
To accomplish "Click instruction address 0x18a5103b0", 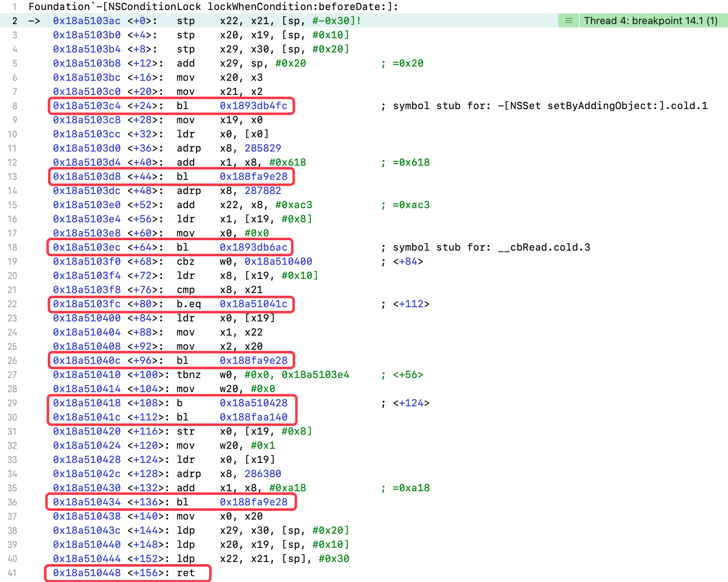I will pyautogui.click(x=87, y=35).
